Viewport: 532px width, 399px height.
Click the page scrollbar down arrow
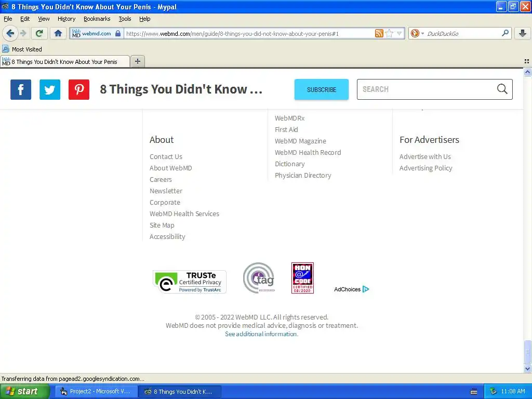[x=527, y=368]
